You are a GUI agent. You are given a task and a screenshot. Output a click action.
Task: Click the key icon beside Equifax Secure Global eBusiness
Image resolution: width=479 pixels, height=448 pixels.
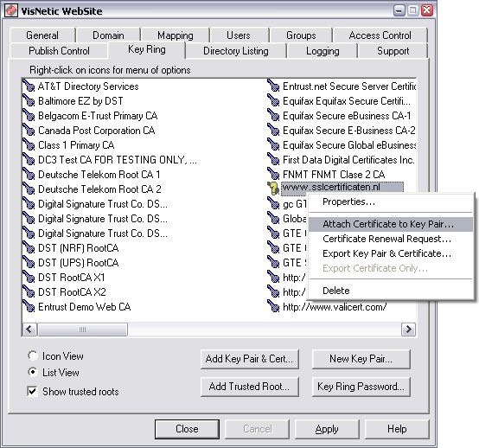pyautogui.click(x=273, y=144)
